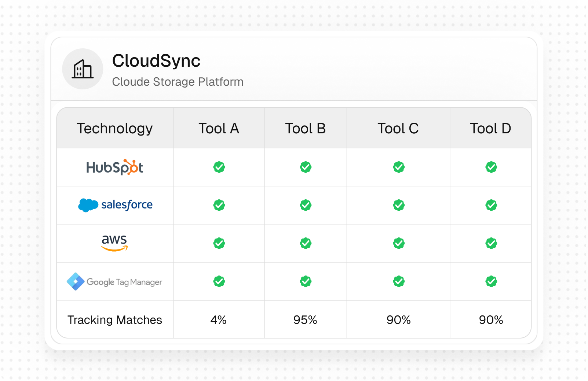Click HubSpot checkmark under Tool D

pyautogui.click(x=491, y=167)
